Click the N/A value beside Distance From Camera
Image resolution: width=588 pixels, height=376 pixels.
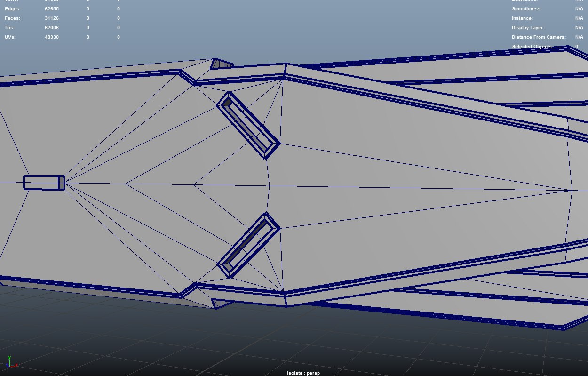coord(579,37)
